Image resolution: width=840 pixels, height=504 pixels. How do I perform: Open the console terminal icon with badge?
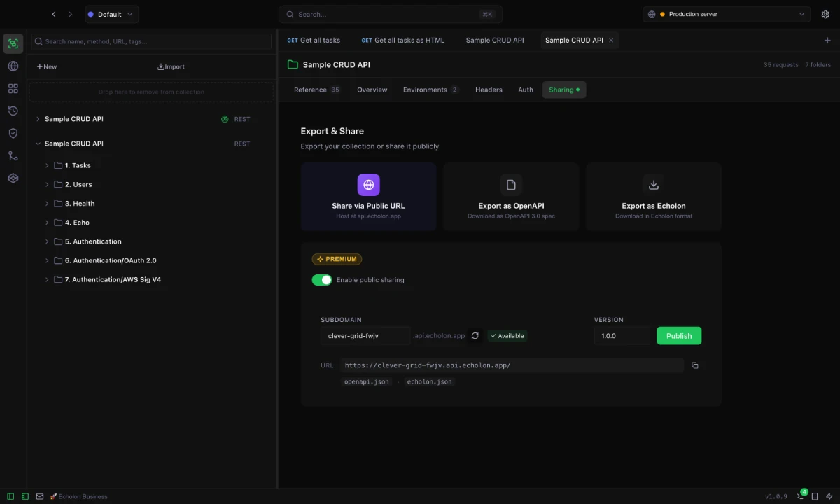tap(801, 496)
